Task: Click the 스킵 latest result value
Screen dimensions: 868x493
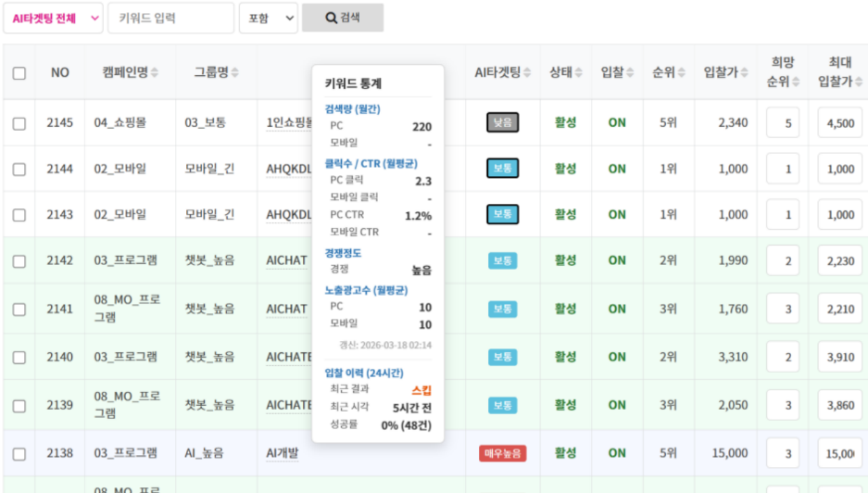Action: click(x=421, y=390)
